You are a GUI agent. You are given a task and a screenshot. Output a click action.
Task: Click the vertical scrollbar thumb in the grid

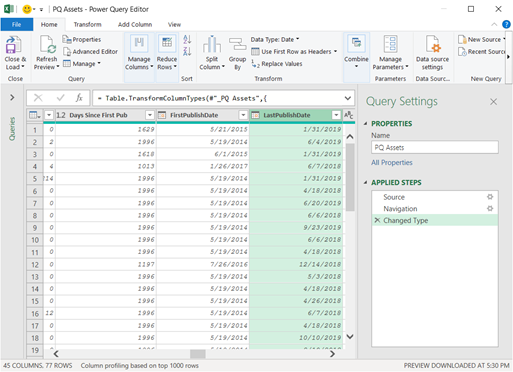pos(350,177)
